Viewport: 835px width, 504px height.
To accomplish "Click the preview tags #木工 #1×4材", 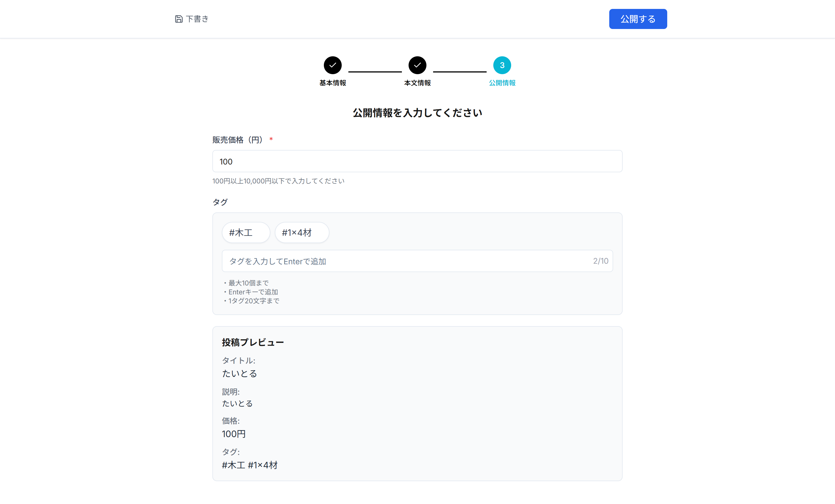I will tap(250, 465).
